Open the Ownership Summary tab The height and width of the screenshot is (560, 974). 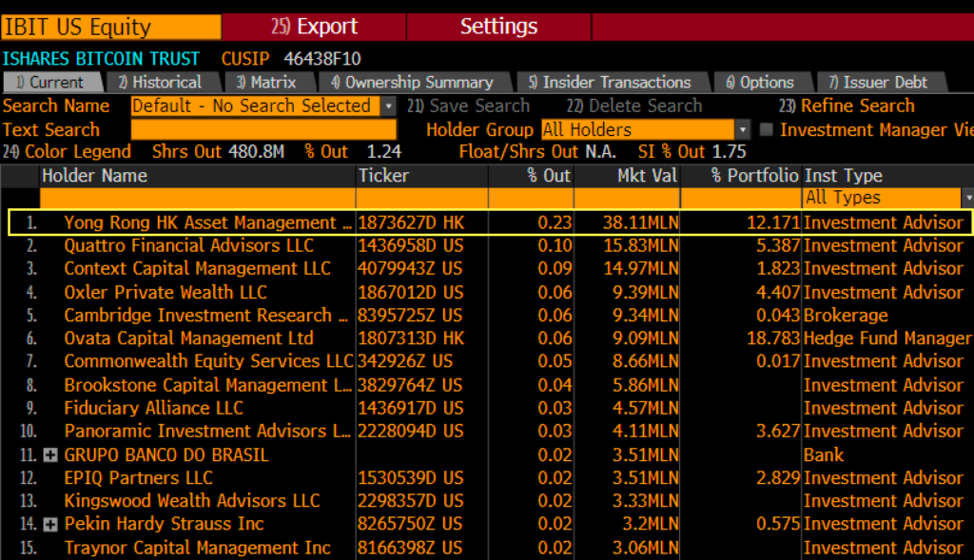tap(416, 82)
